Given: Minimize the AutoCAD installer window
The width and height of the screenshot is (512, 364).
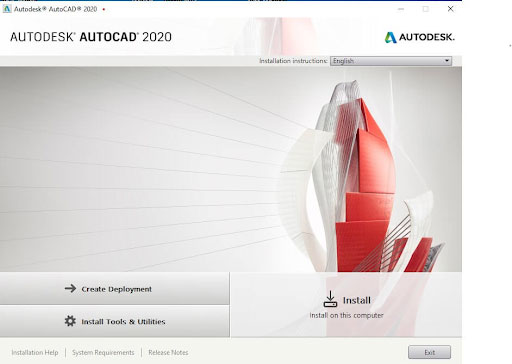Looking at the screenshot, I should click(x=401, y=9).
